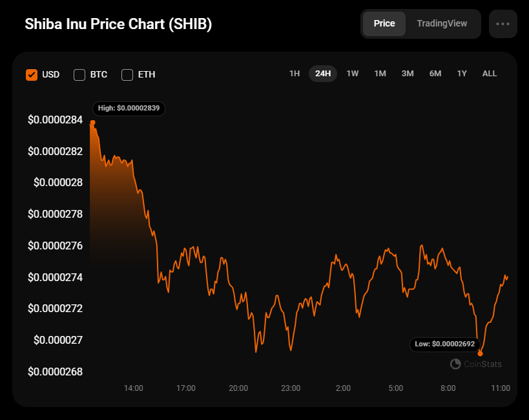The image size is (529, 420).
Task: Switch to the Price tab
Action: tap(384, 23)
